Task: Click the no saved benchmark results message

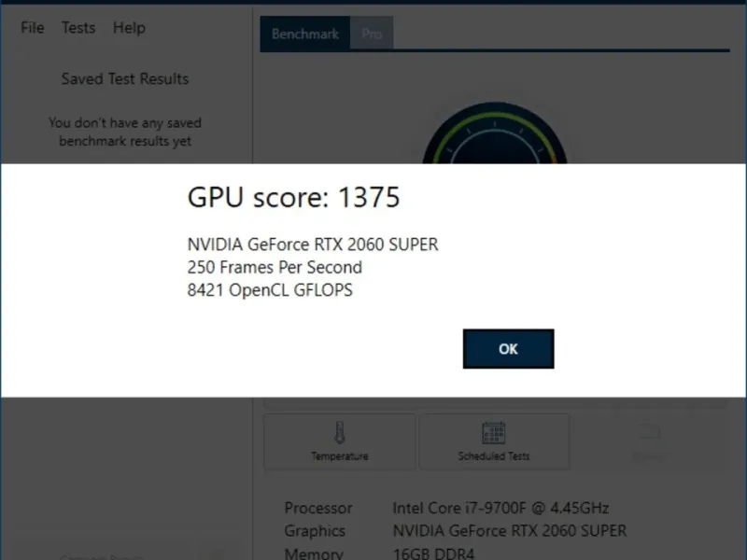Action: pyautogui.click(x=125, y=132)
